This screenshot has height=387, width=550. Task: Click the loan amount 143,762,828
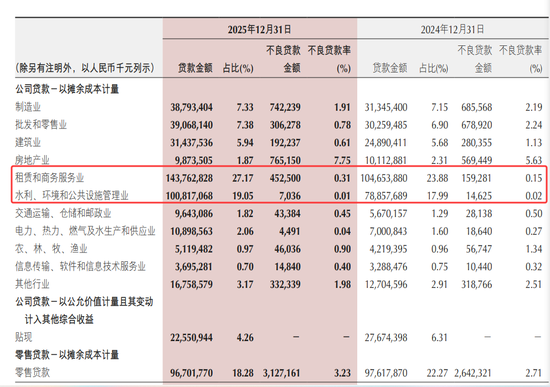[x=189, y=178]
